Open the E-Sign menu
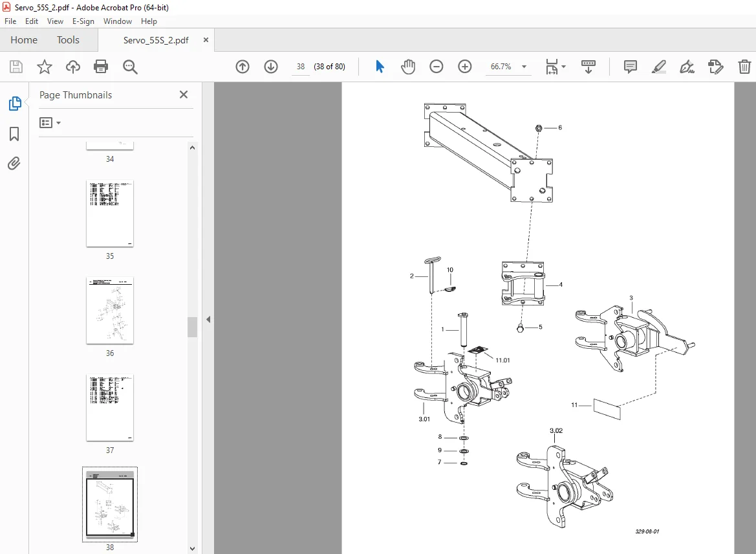This screenshot has width=756, height=554. click(83, 21)
